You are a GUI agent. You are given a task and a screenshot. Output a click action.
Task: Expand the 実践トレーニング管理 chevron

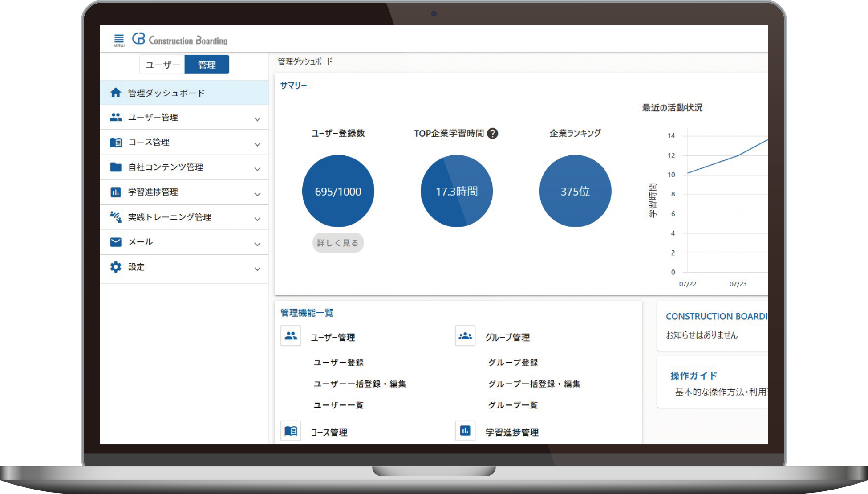pos(257,219)
